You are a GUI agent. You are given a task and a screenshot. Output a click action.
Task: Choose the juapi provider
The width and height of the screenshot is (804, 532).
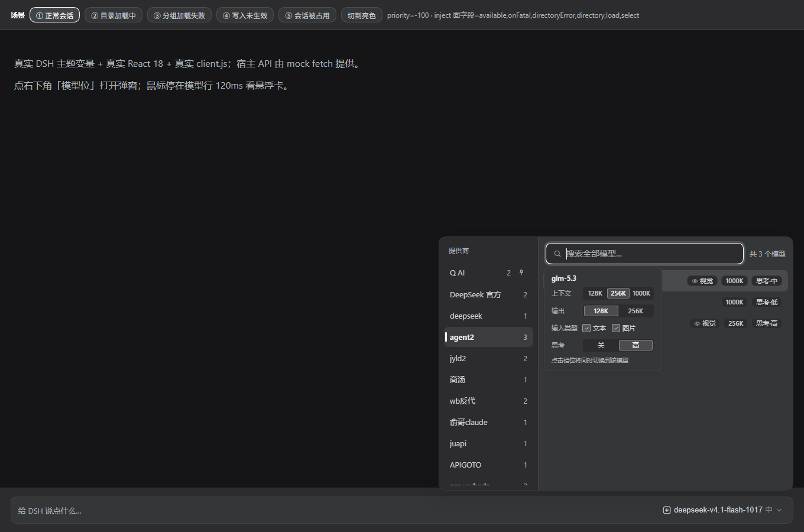(x=488, y=443)
